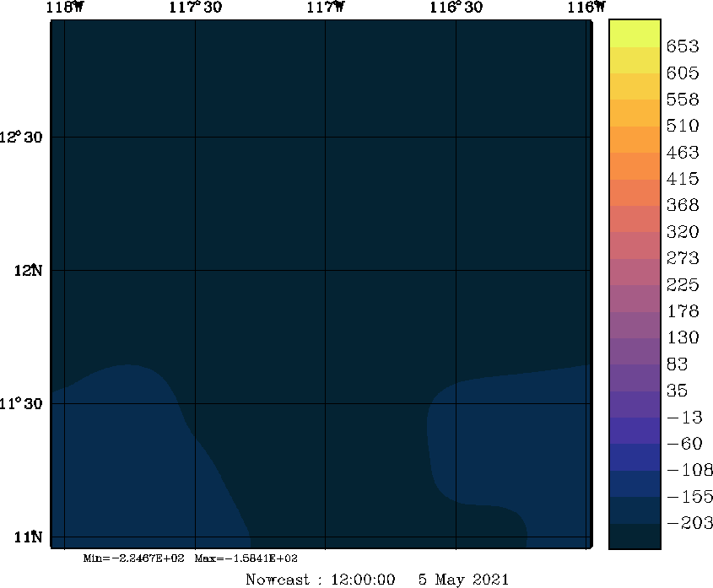This screenshot has width=713, height=588.
Task: Click the 83 colorbar label
Action: pos(677,364)
